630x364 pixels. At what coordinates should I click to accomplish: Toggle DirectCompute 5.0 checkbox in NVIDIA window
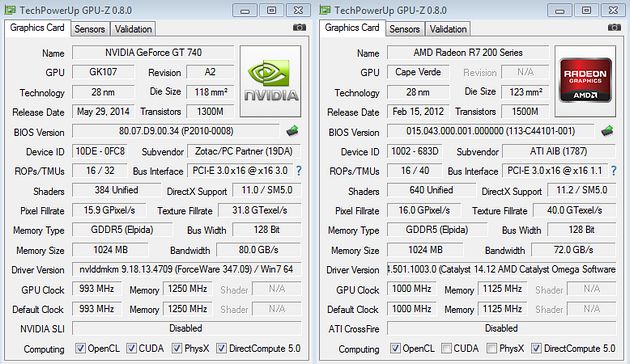click(221, 348)
